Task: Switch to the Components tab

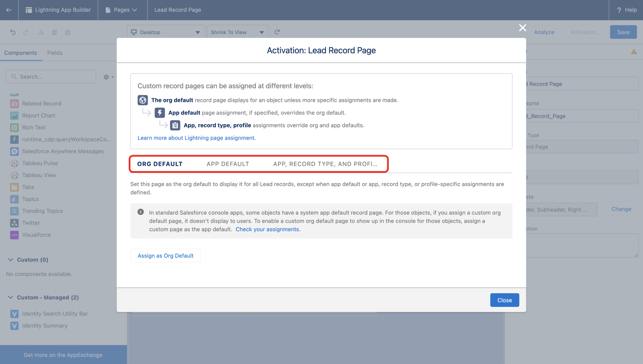Action: pos(21,53)
